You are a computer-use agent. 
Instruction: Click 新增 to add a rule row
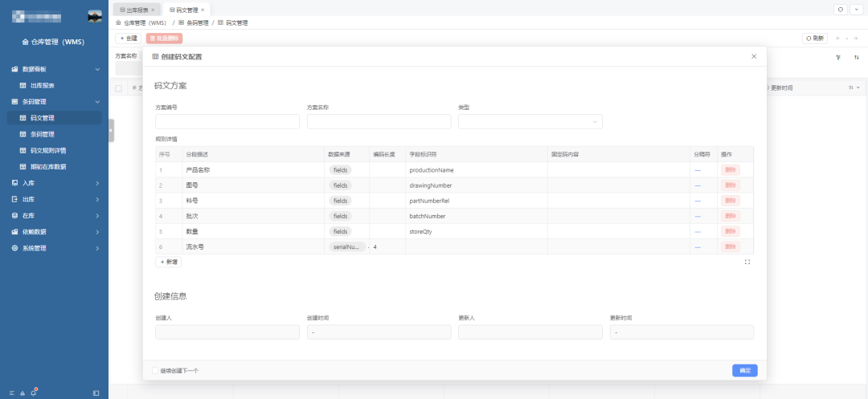tap(168, 262)
